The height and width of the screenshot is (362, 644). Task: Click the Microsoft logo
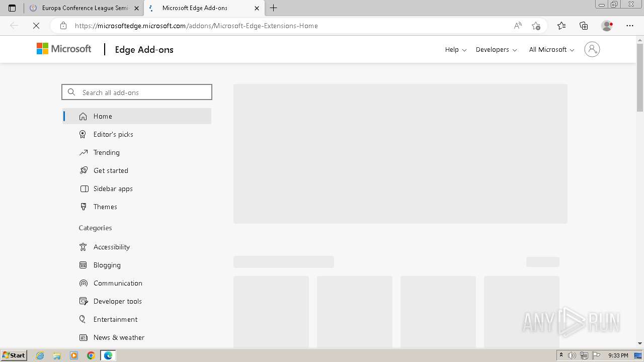(64, 49)
